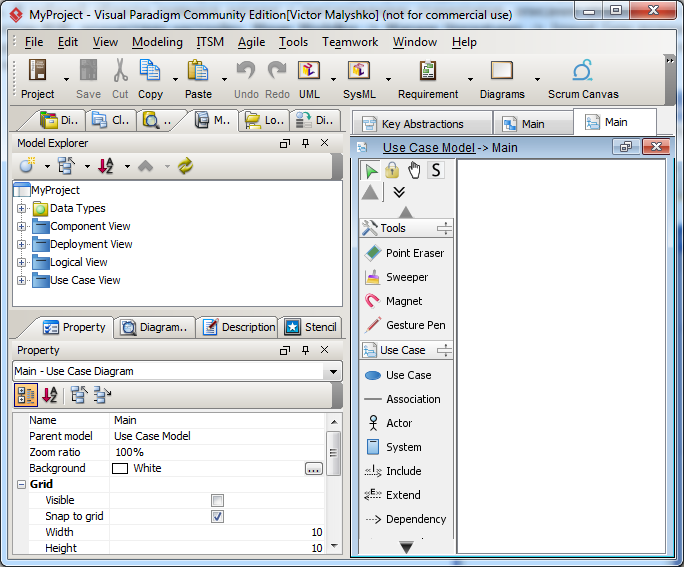This screenshot has height=567, width=684.
Task: Open the UML toolbar icon
Action: click(x=309, y=79)
